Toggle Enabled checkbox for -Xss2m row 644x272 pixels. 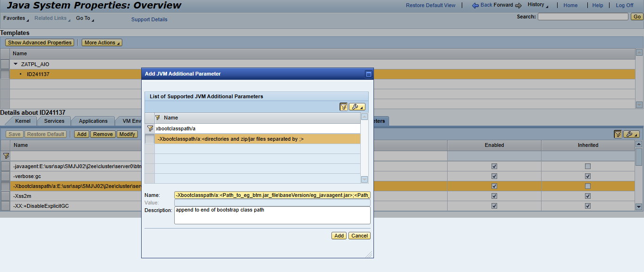pyautogui.click(x=494, y=196)
